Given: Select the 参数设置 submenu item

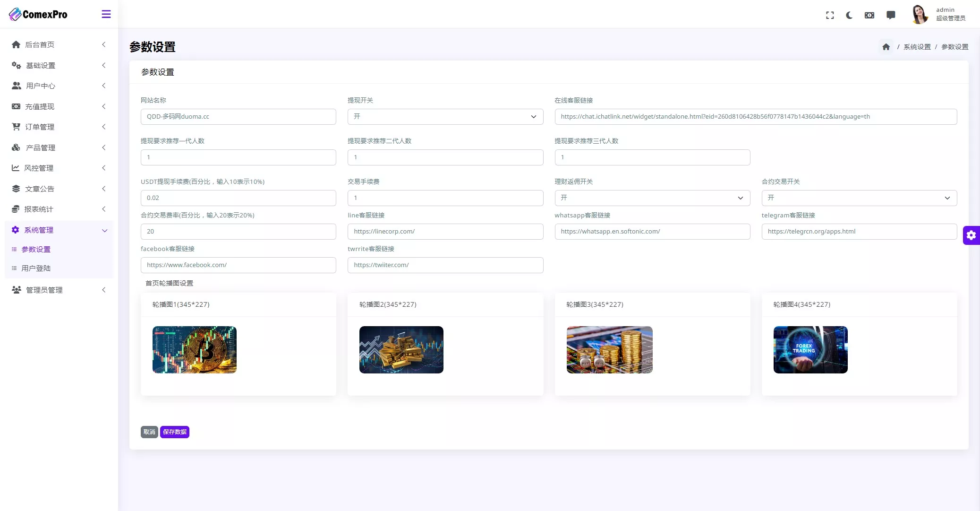Looking at the screenshot, I should pyautogui.click(x=36, y=249).
